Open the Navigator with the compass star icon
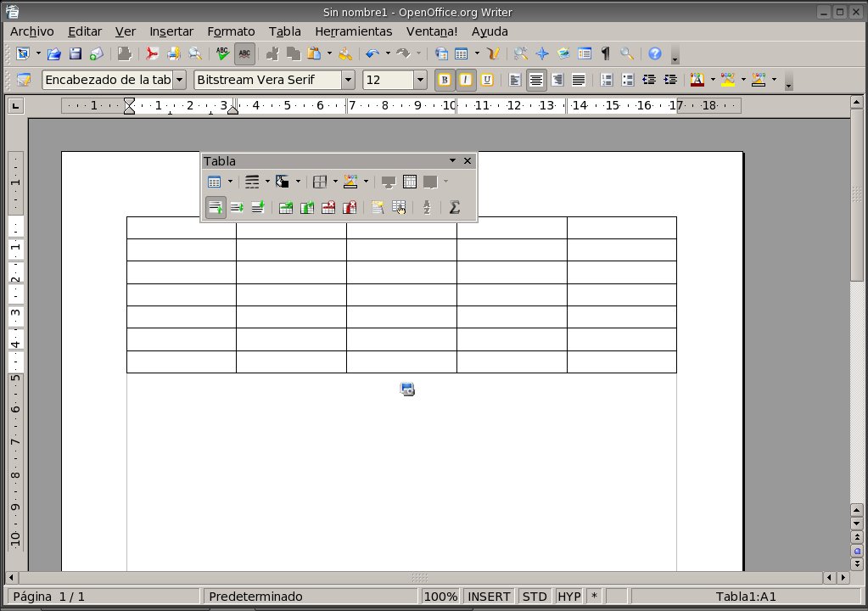868x611 pixels. coord(542,53)
